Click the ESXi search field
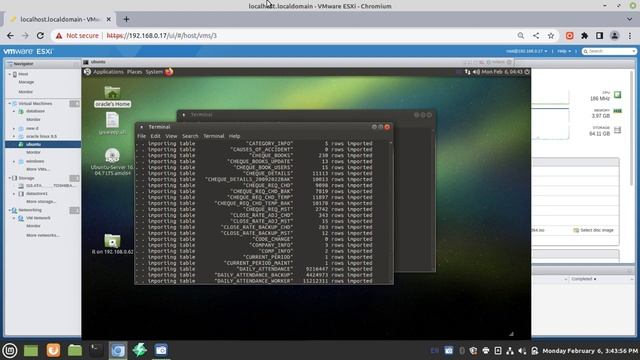 (x=609, y=51)
